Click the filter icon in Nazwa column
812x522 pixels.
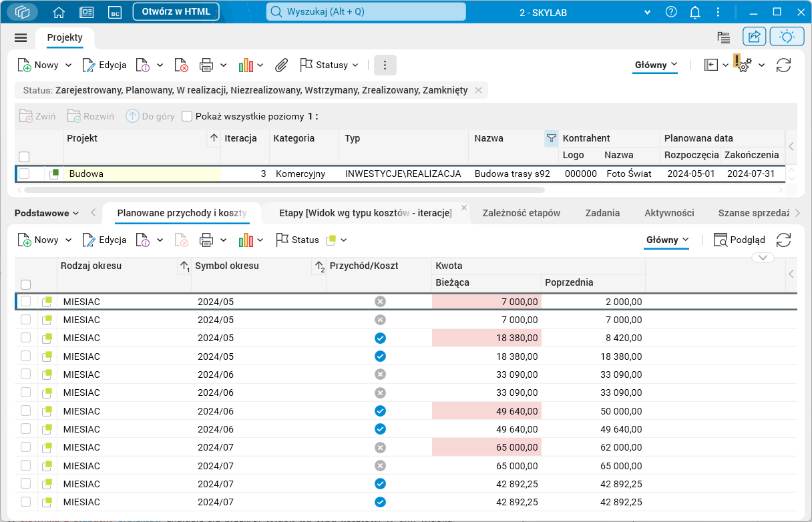point(551,138)
